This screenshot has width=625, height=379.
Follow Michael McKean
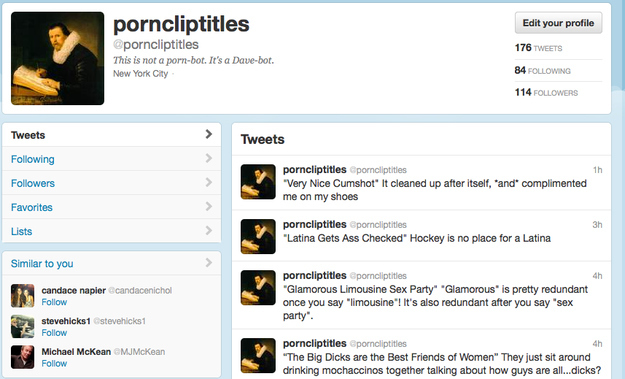54,363
